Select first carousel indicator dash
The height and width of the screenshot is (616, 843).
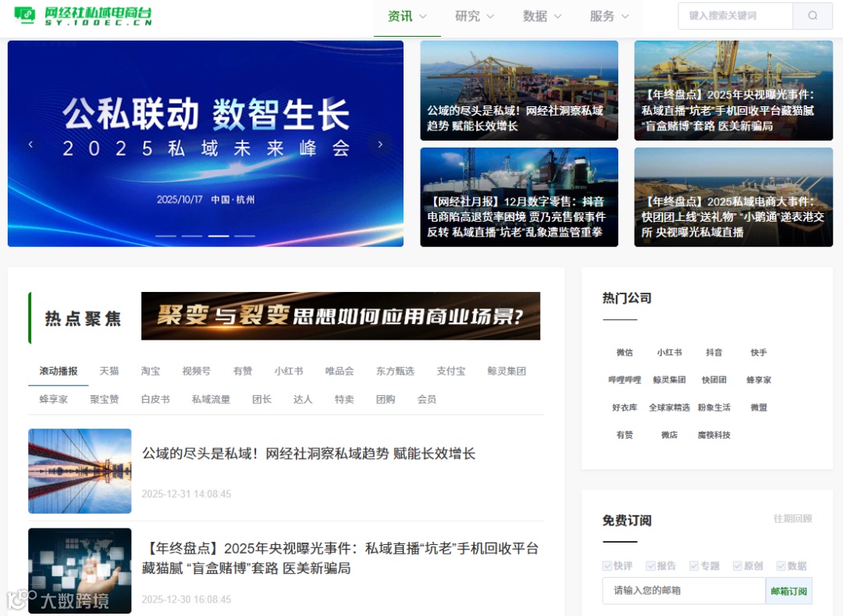tap(165, 236)
